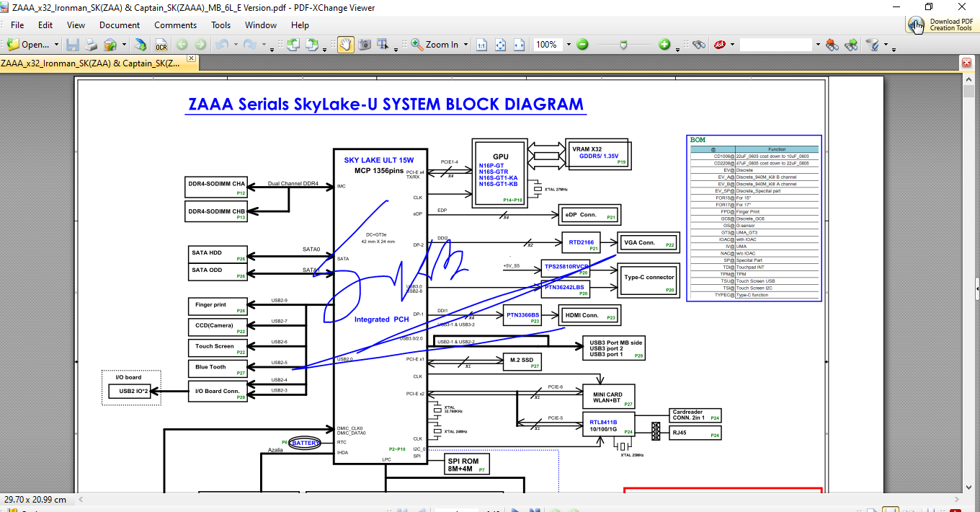Close the ZAAA_x32_Ironman document tab
The width and height of the screenshot is (980, 512).
192,58
